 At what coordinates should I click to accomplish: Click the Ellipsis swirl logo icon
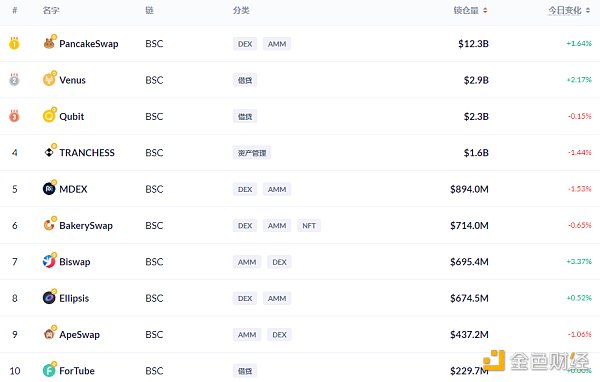pos(49,298)
